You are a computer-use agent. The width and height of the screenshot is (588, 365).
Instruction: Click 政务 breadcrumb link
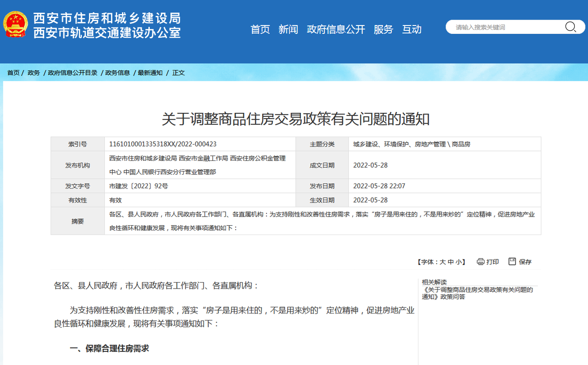coord(34,73)
